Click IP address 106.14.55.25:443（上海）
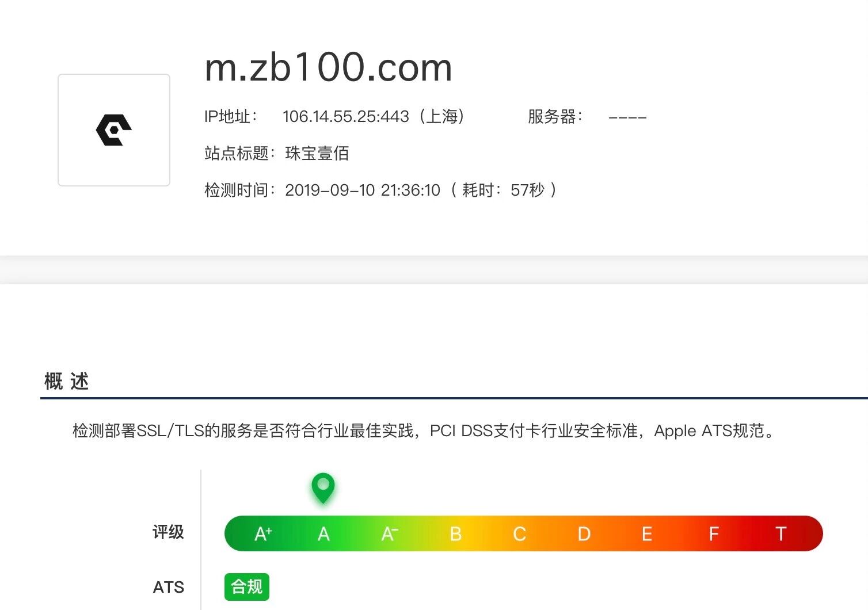Screen dimensions: 868x610 (x=374, y=116)
